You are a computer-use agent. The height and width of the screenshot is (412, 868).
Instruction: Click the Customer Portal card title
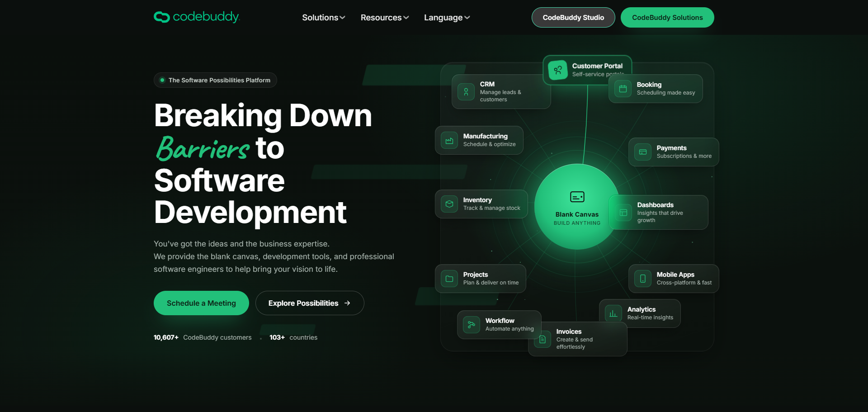pyautogui.click(x=597, y=66)
